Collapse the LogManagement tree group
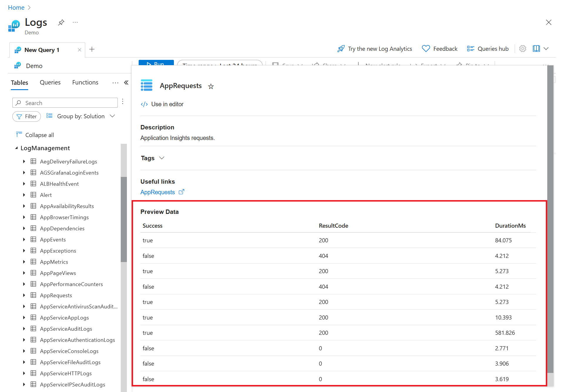564x392 pixels. tap(16, 148)
